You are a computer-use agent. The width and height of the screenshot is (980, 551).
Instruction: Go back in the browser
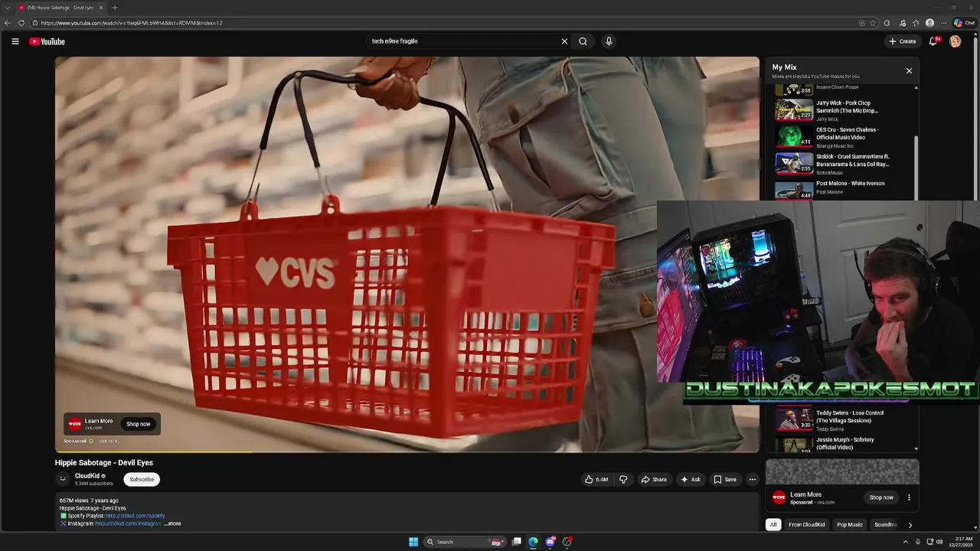[x=8, y=23]
